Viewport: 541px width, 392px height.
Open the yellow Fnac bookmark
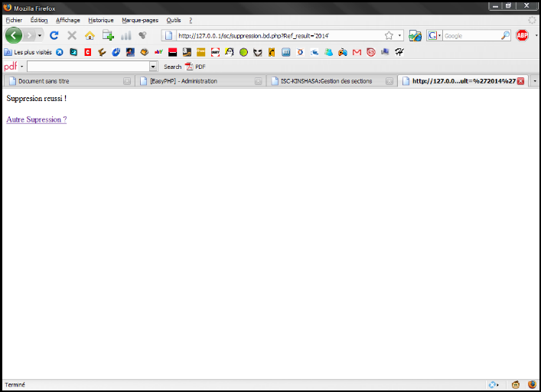[x=200, y=52]
